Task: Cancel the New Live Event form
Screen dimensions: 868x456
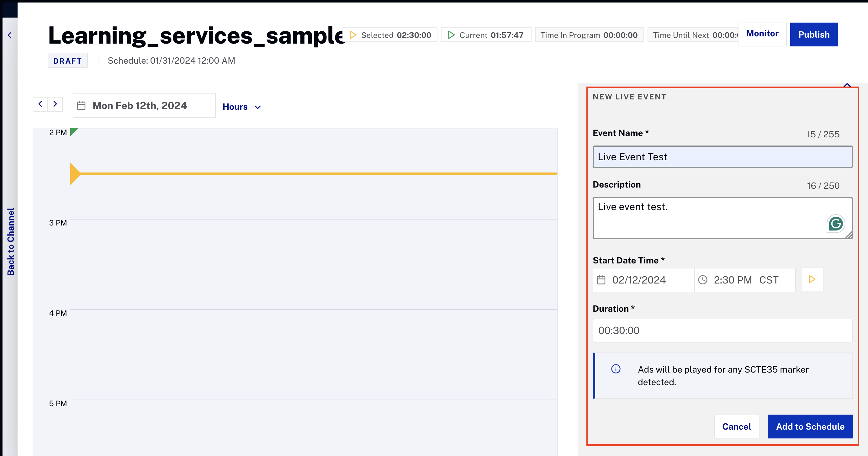Action: pos(737,426)
